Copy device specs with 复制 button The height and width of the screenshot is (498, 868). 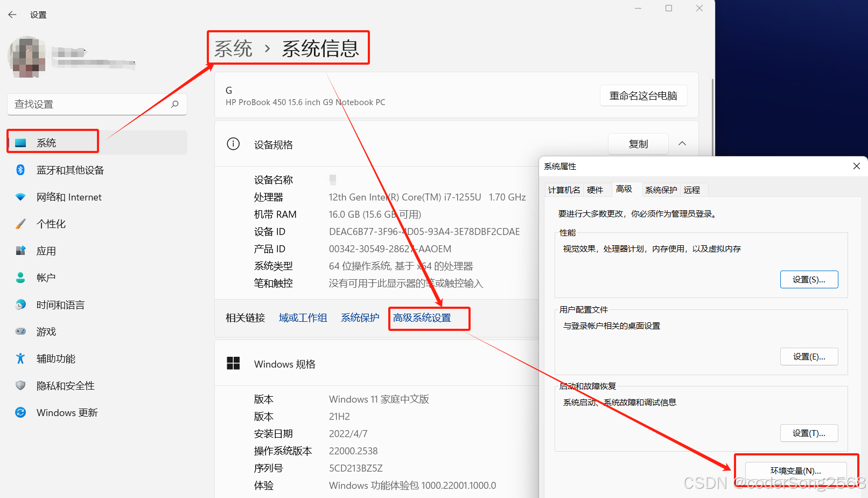(x=638, y=144)
